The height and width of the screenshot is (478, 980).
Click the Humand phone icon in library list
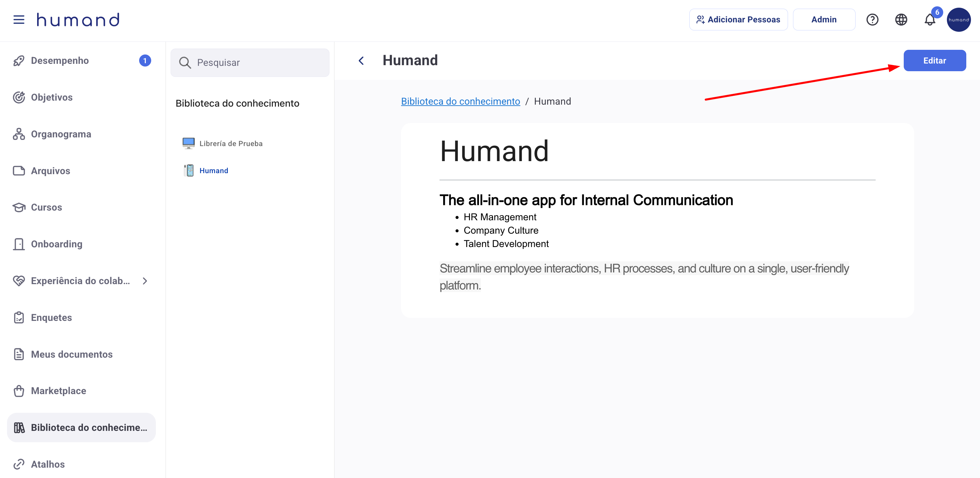tap(189, 170)
